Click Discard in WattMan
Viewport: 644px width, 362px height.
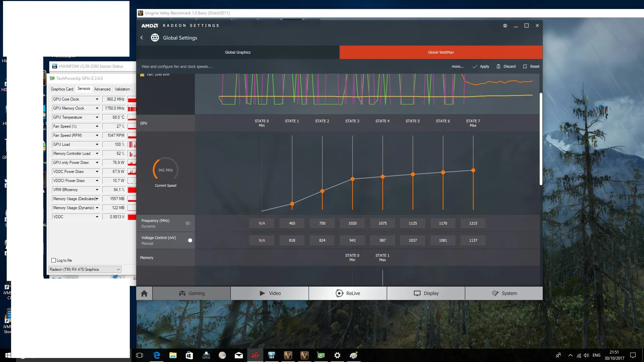506,66
